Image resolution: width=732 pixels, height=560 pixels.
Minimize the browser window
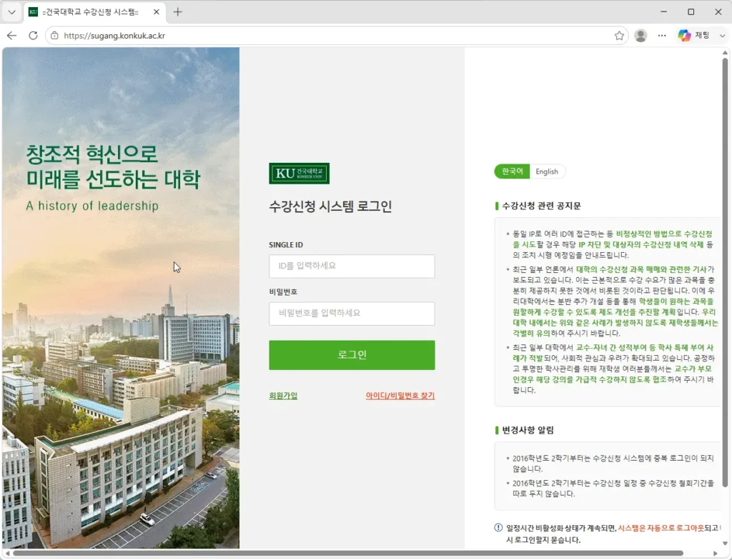click(x=664, y=11)
